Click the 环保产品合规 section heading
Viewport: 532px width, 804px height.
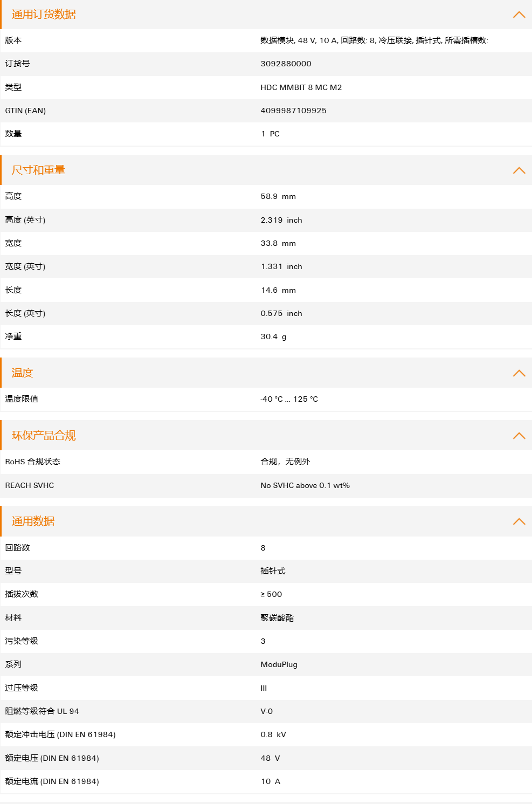tap(44, 436)
